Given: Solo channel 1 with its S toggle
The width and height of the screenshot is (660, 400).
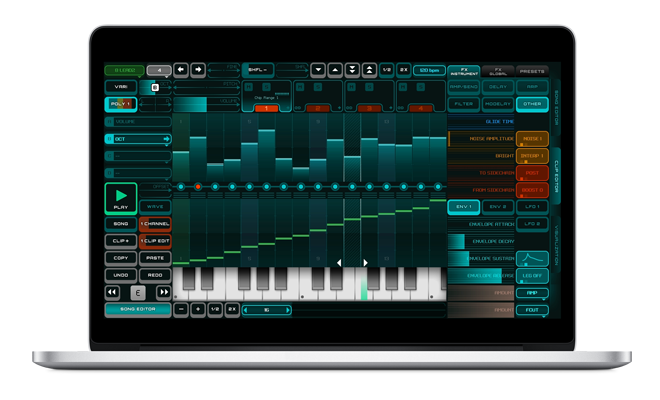Looking at the screenshot, I should pos(266,87).
